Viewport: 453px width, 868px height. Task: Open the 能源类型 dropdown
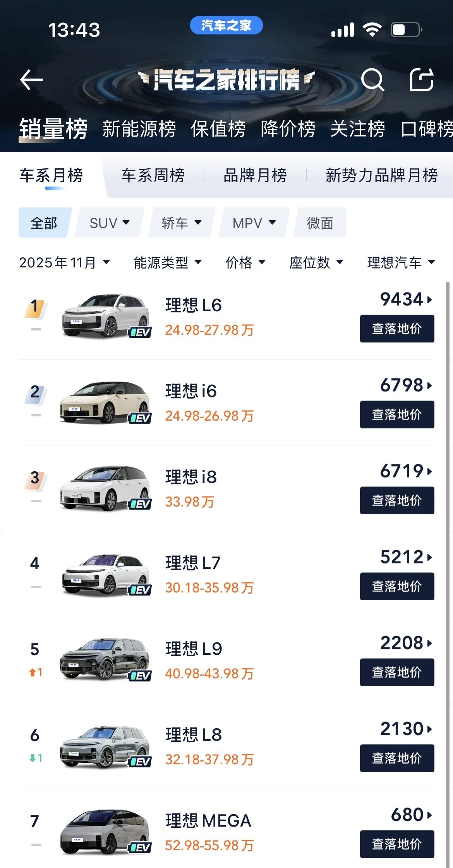[168, 262]
